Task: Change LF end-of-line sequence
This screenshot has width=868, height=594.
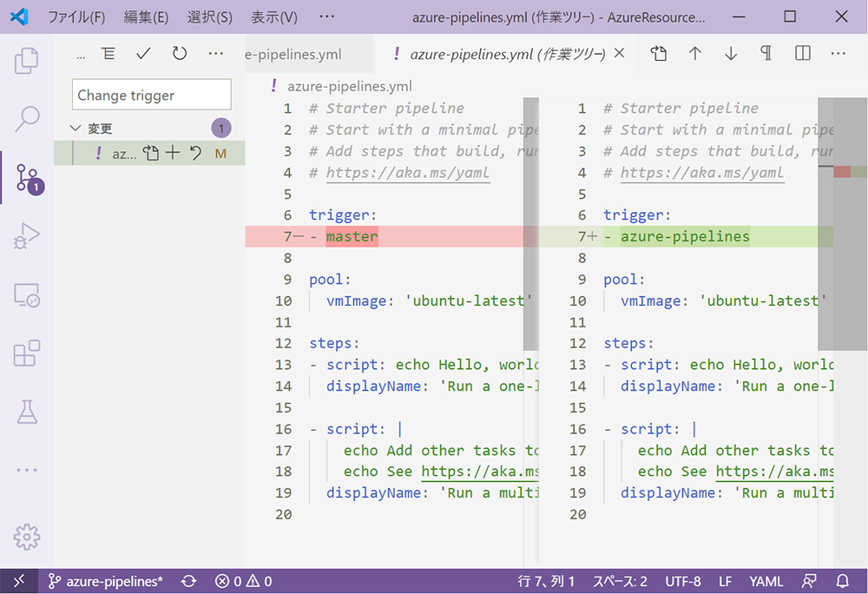Action: click(725, 581)
